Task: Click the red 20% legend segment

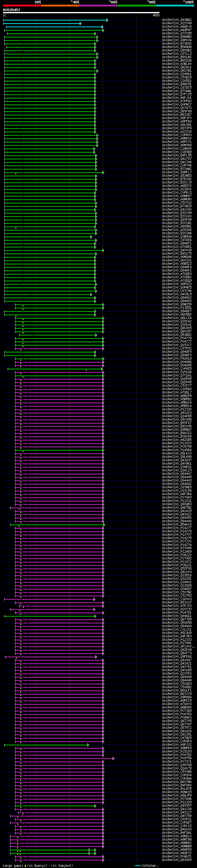Action: click(x=22, y=6)
